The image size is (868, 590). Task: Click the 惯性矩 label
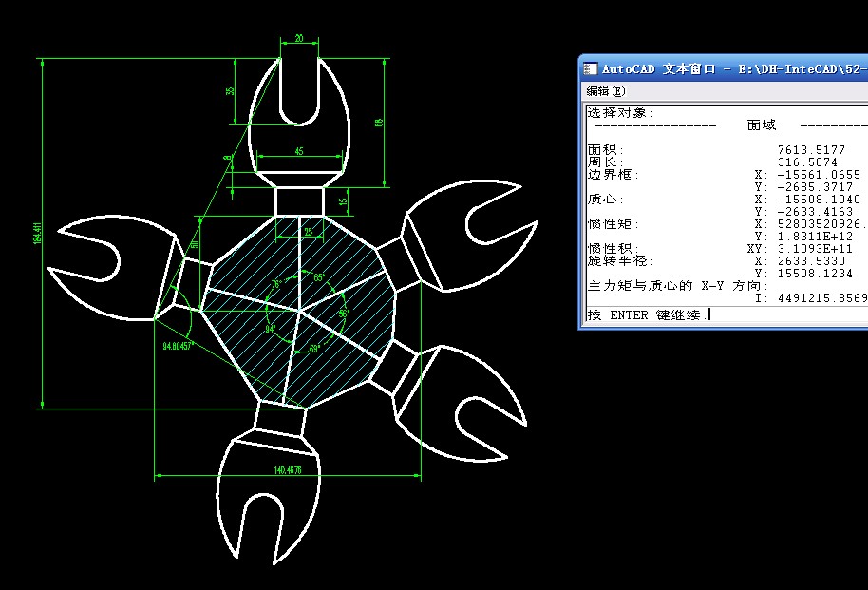[x=613, y=224]
